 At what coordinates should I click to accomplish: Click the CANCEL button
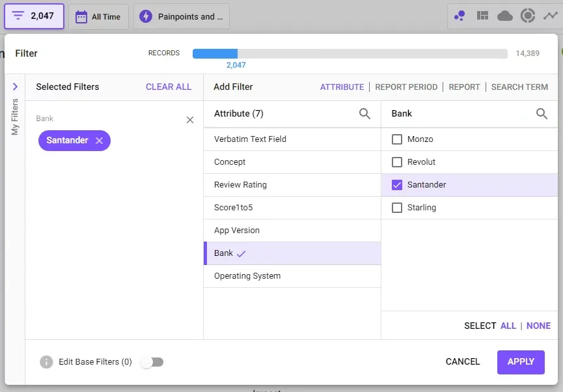click(463, 362)
